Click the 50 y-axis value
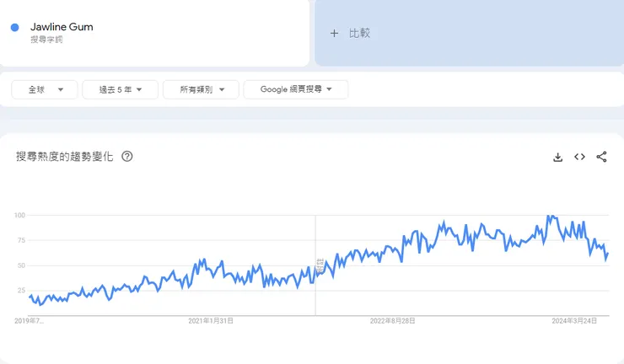 pyautogui.click(x=21, y=265)
